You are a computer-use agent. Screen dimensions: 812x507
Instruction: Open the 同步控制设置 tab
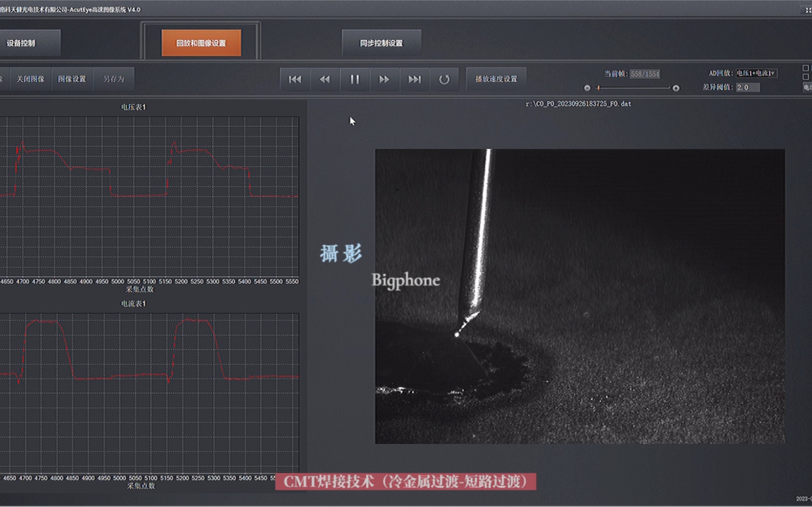point(382,43)
